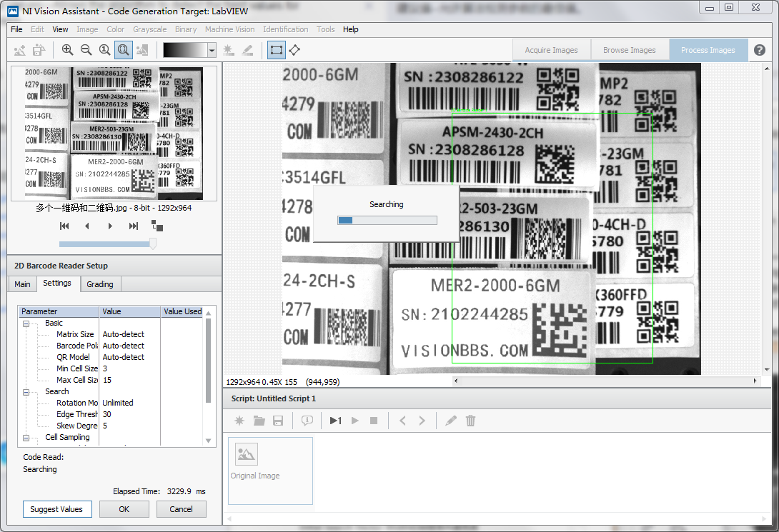Image resolution: width=779 pixels, height=532 pixels.
Task: Run script once with the play-1 icon
Action: point(335,421)
